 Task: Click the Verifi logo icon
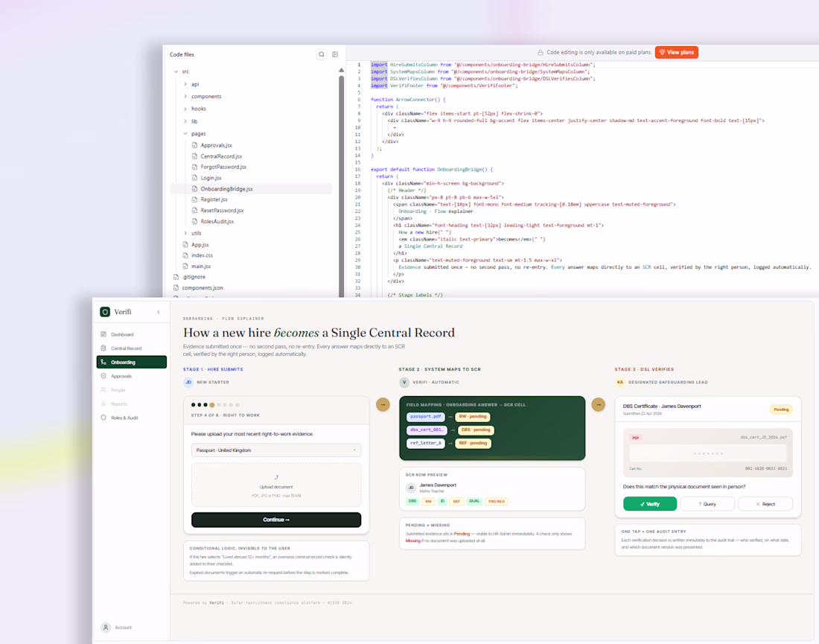[105, 312]
